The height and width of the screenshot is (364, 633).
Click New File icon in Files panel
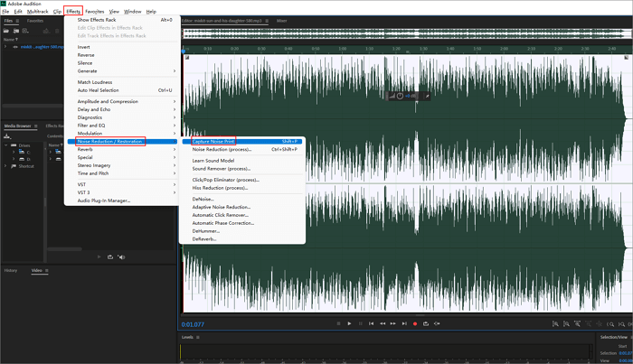(25, 31)
